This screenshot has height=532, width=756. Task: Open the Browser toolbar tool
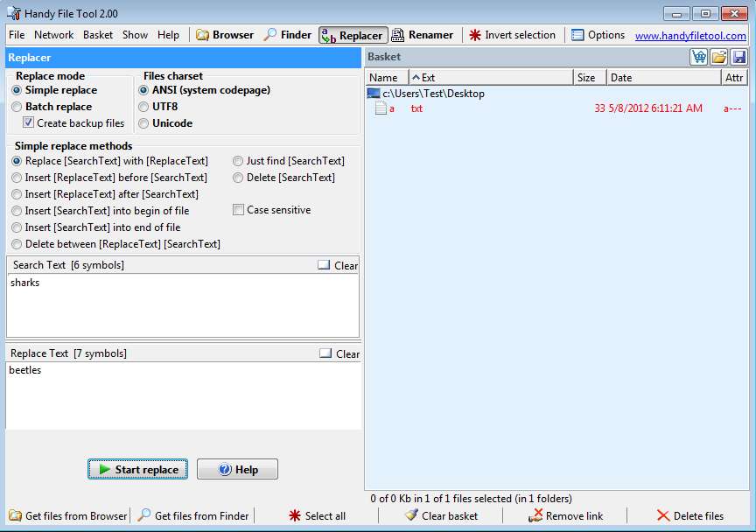click(x=225, y=35)
